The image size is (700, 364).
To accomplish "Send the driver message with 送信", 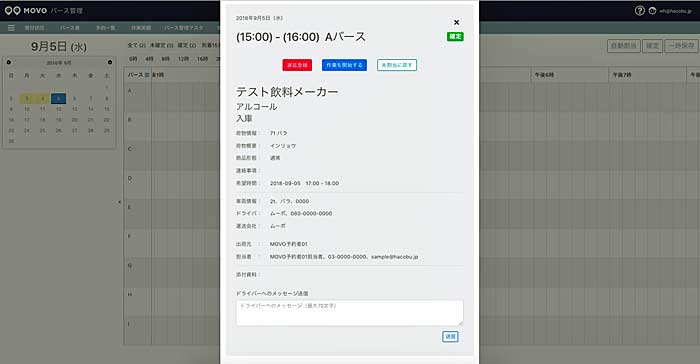I will tap(450, 336).
